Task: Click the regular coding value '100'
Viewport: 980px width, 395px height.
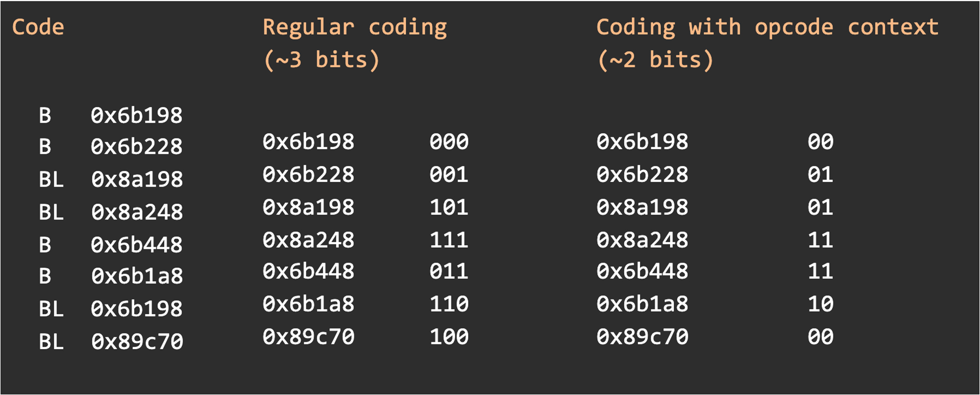Action: [x=449, y=337]
